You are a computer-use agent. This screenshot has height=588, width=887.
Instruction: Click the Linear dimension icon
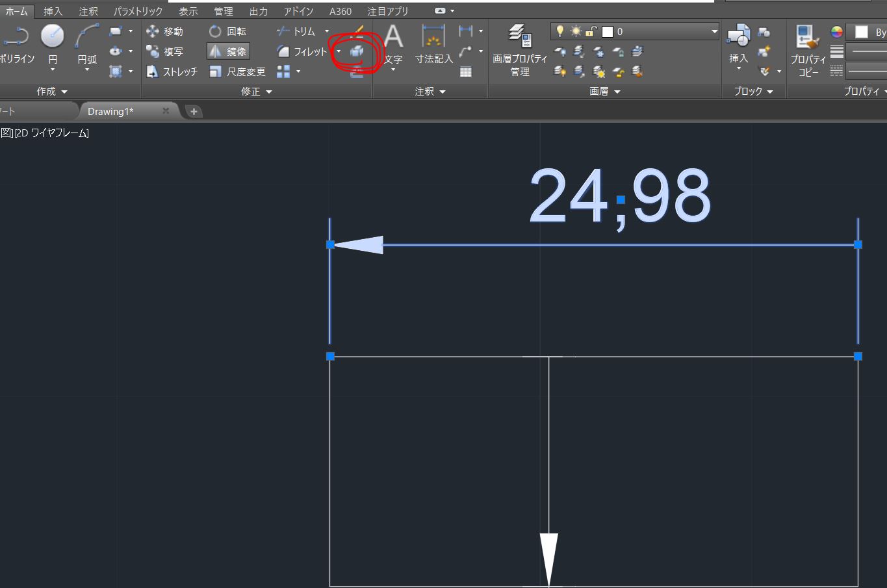click(x=466, y=31)
